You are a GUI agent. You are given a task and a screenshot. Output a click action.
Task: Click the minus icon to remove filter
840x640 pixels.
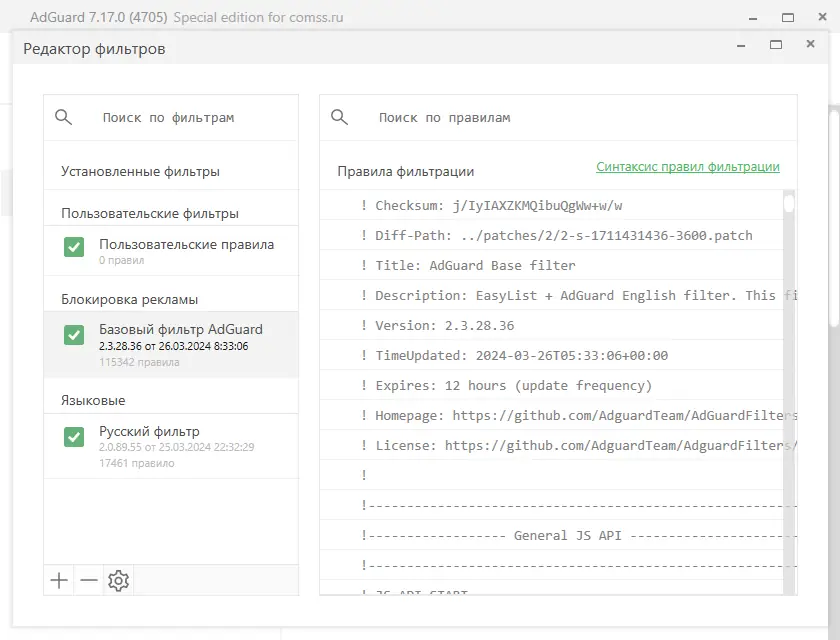[89, 581]
